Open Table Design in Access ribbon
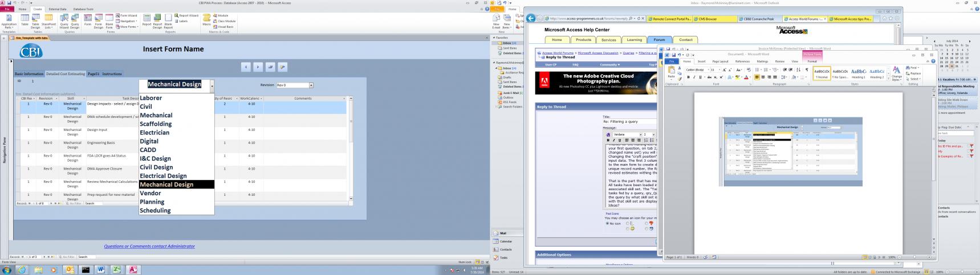The image size is (980, 275). point(35,21)
